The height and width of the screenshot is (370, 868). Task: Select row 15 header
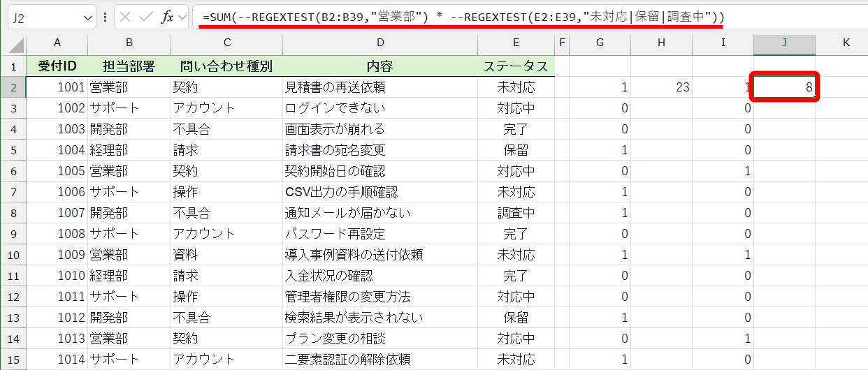13,360
